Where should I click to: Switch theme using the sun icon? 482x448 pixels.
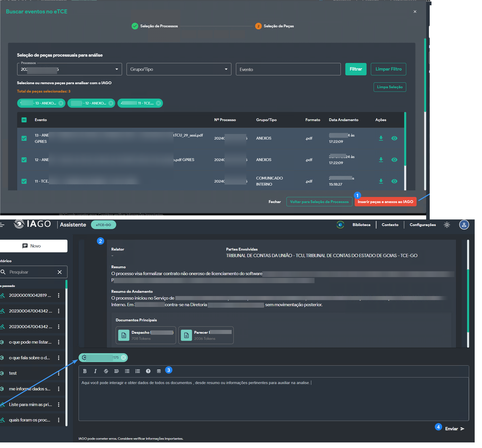pyautogui.click(x=447, y=225)
